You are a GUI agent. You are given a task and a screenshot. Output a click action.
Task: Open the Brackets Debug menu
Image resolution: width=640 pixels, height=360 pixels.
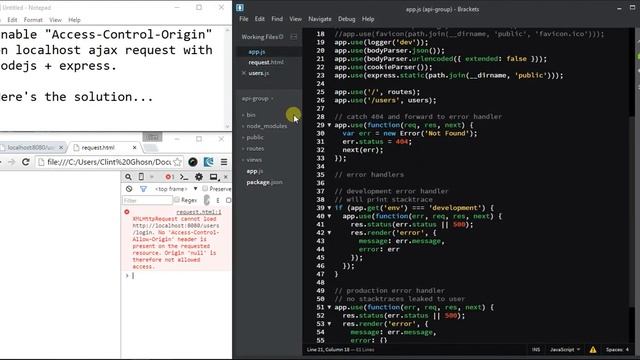[347, 19]
